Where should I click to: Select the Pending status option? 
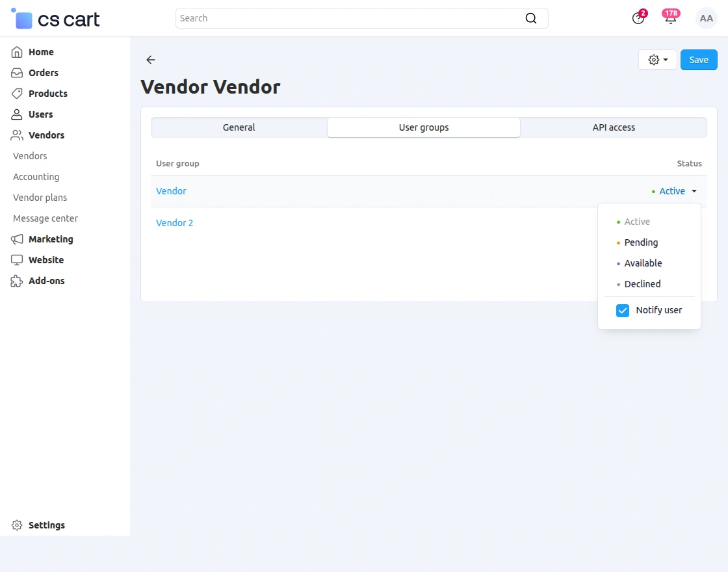point(641,242)
